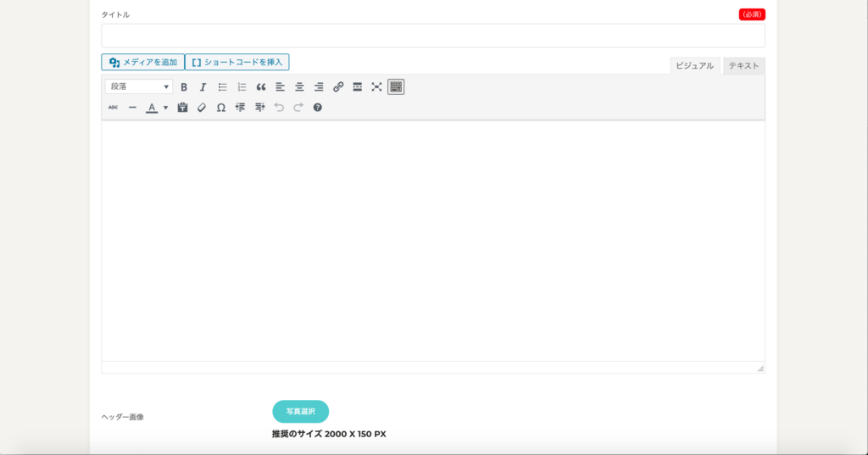The height and width of the screenshot is (455, 868).
Task: Switch to the テキスト editor tab
Action: tap(743, 66)
